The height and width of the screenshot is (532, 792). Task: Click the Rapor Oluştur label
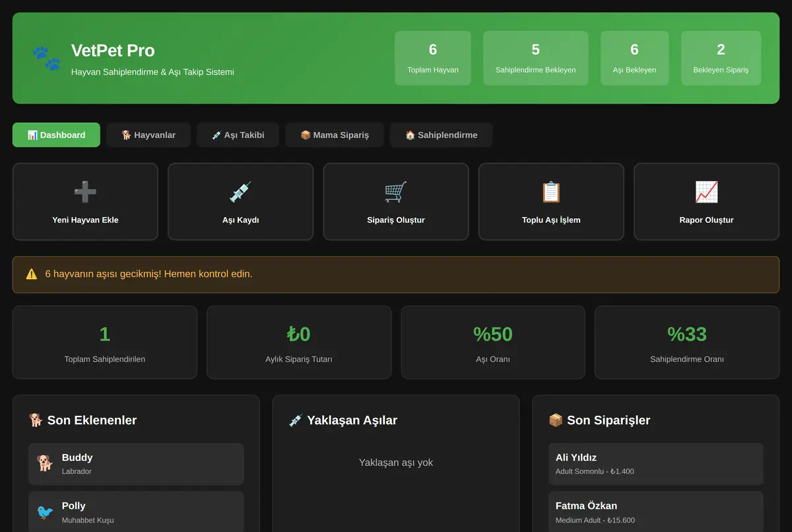tap(706, 220)
